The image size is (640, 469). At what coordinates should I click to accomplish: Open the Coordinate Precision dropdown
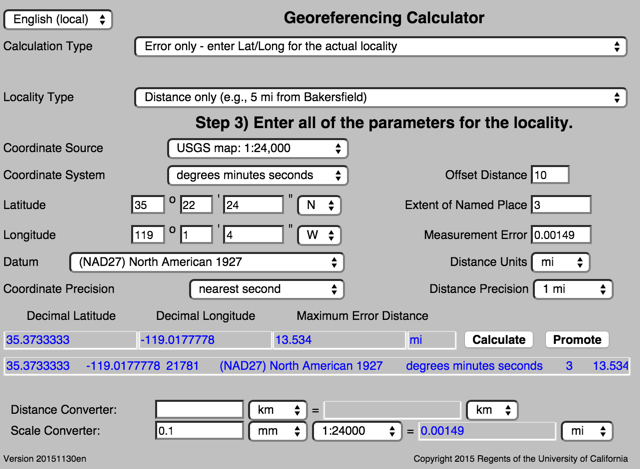click(267, 289)
